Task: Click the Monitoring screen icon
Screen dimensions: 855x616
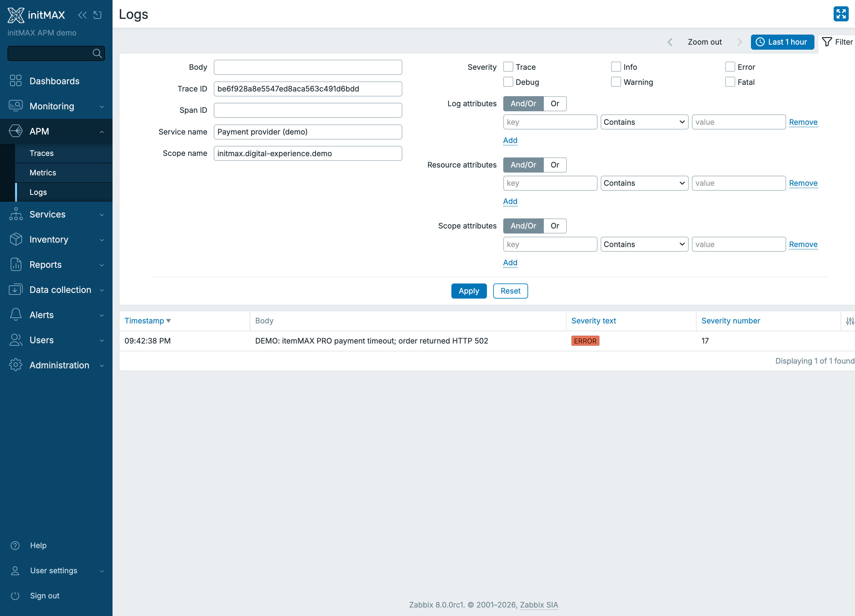Action: point(15,106)
